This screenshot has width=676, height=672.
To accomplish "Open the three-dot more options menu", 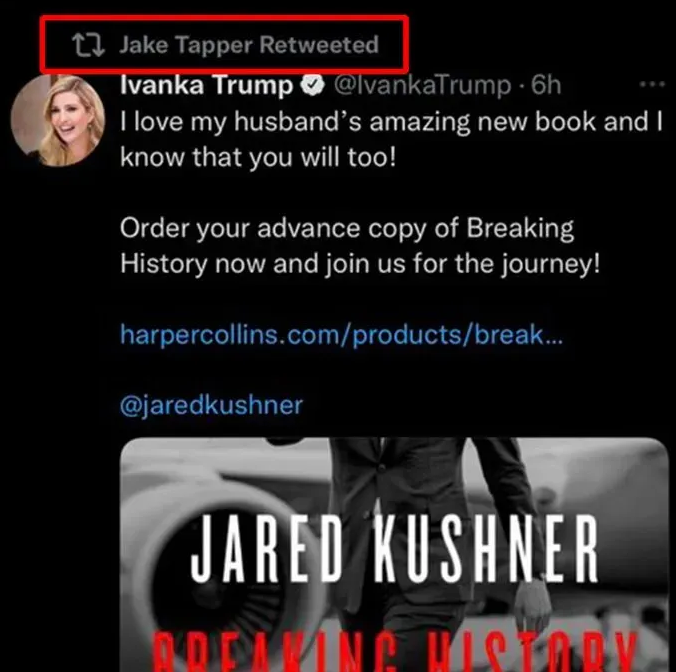I will tap(652, 84).
